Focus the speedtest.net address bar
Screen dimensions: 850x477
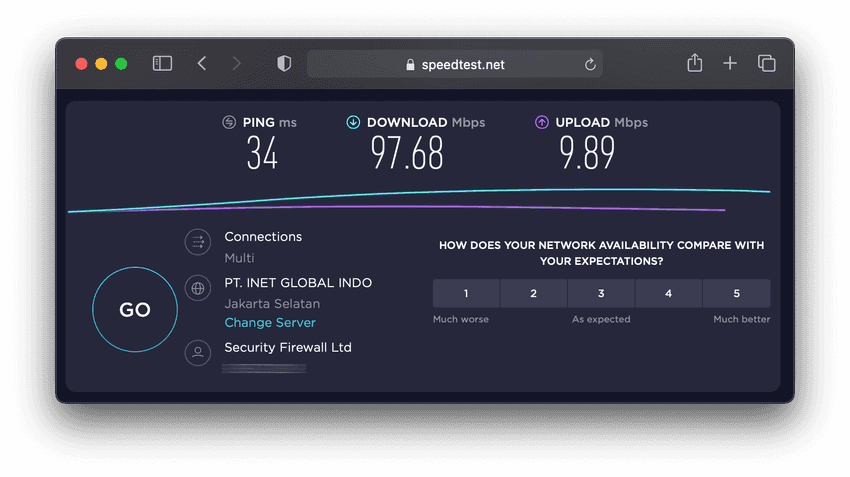pos(455,65)
